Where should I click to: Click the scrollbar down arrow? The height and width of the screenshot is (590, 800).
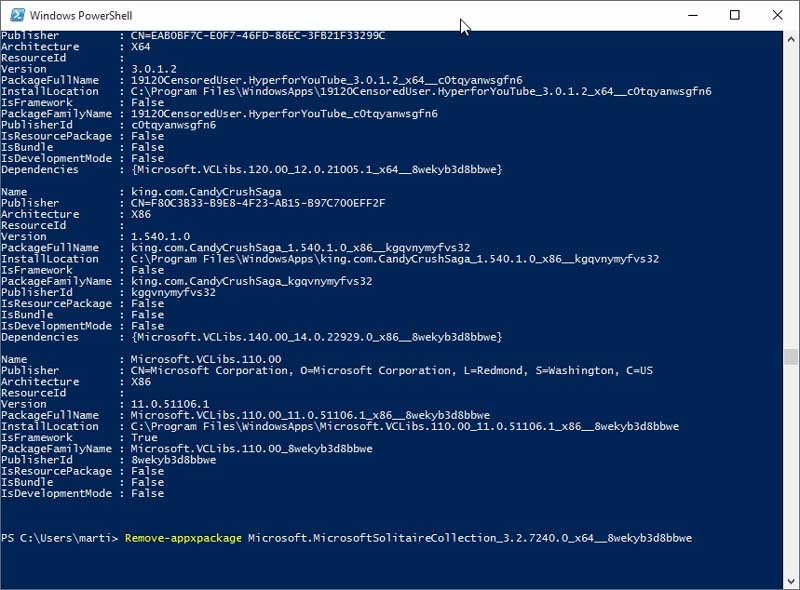point(791,581)
